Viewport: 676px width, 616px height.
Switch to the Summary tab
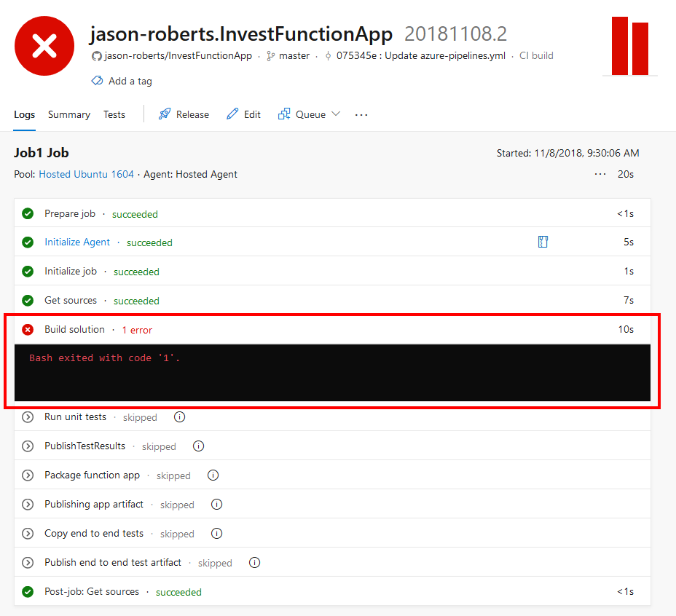click(x=68, y=114)
